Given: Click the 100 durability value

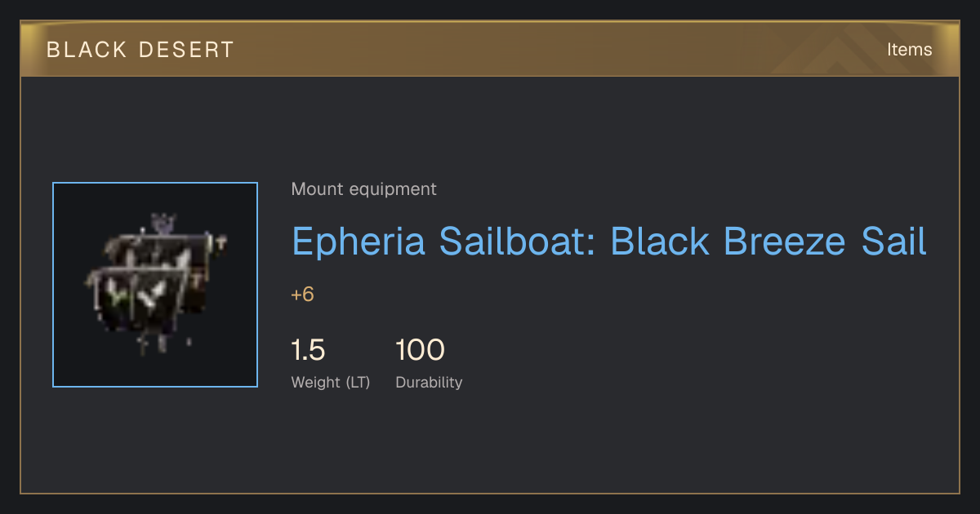Looking at the screenshot, I should 420,350.
